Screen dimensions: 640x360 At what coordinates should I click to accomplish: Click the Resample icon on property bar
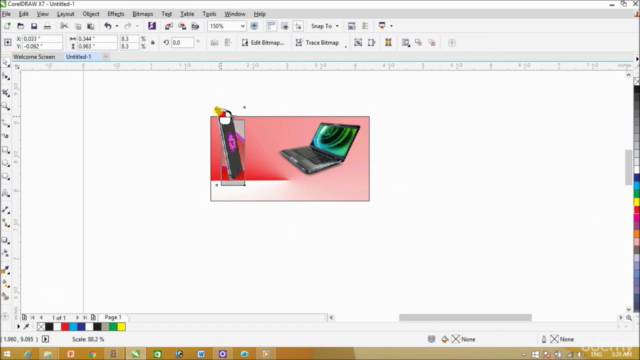tap(371, 42)
